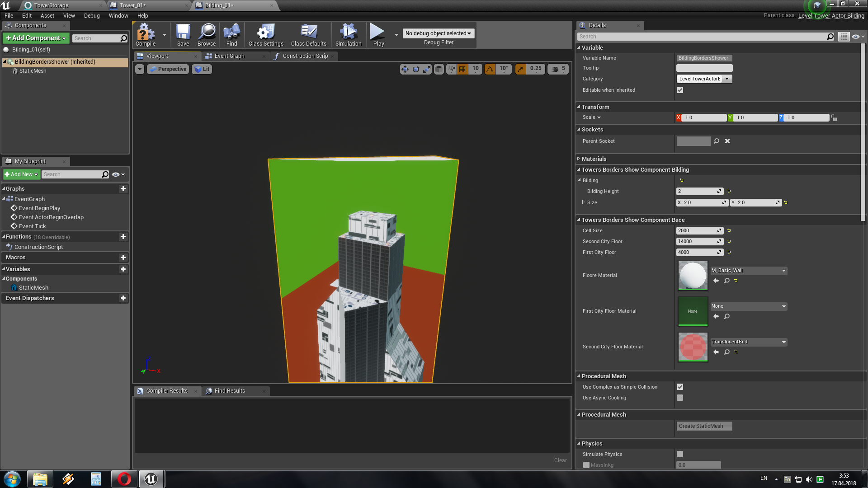Enable Use Async Cooking checkbox

pyautogui.click(x=680, y=398)
